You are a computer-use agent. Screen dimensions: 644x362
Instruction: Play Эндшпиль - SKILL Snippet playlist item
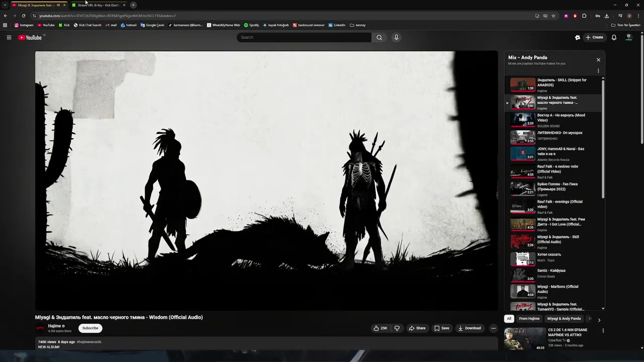click(x=553, y=85)
